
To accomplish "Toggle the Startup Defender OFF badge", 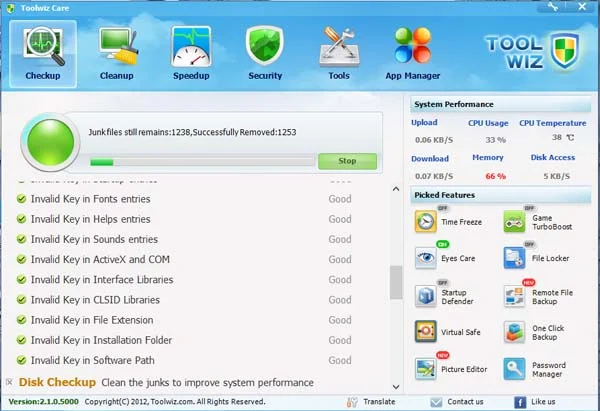I will pos(443,283).
